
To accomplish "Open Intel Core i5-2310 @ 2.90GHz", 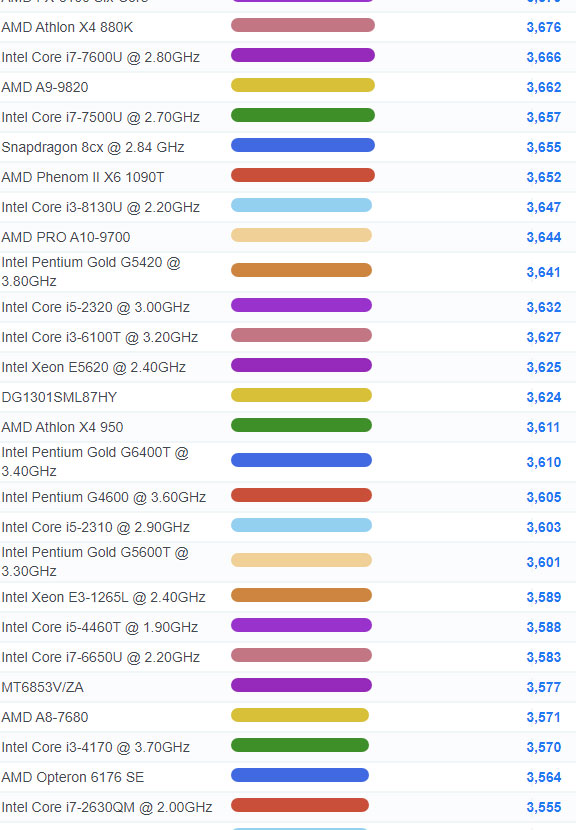I will tap(96, 527).
